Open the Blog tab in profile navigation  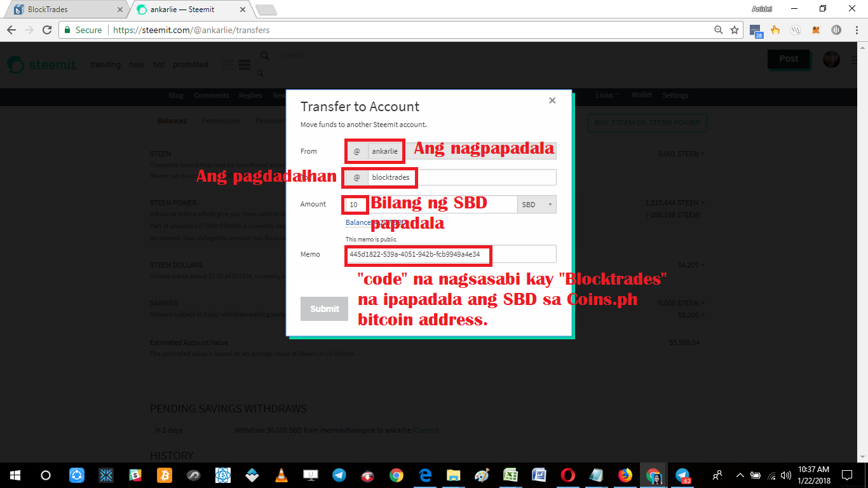coord(176,95)
